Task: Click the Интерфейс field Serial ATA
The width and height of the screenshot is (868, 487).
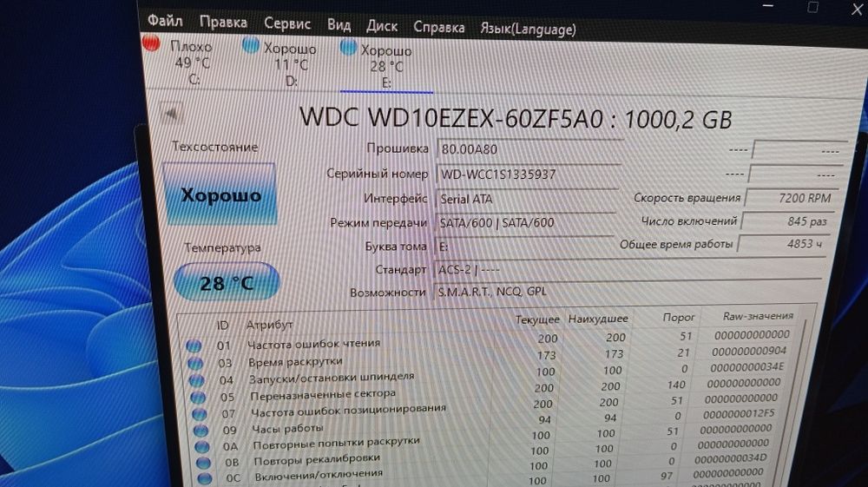Action: point(527,198)
